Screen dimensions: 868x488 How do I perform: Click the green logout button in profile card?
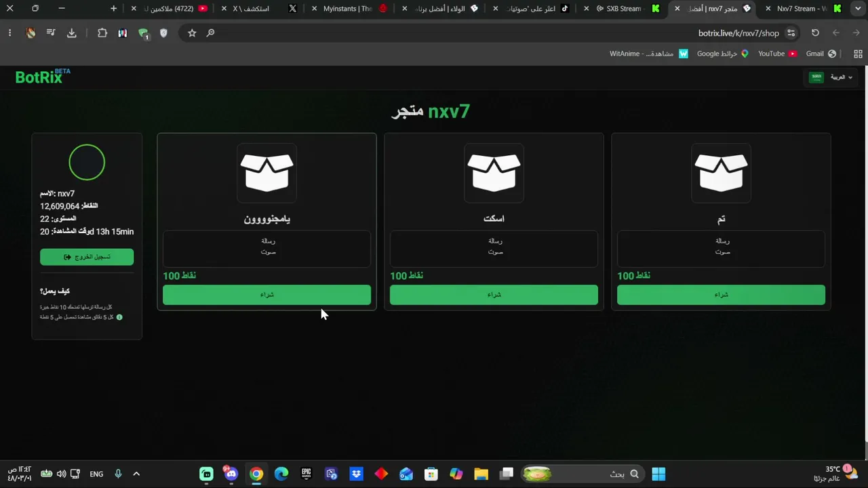[x=87, y=257]
